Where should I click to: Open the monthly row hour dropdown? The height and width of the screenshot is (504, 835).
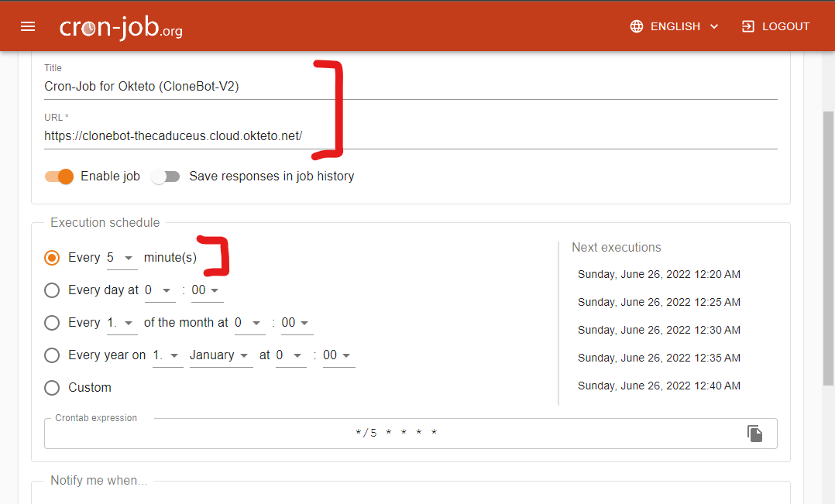(249, 323)
